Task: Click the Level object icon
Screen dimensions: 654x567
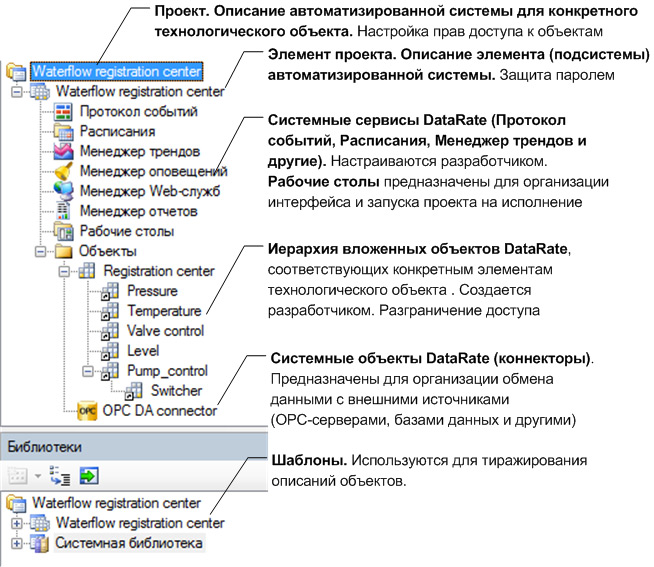Action: click(110, 351)
